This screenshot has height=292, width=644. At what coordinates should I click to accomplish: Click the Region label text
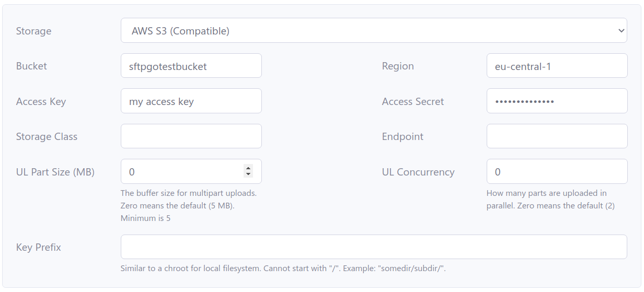[x=397, y=66]
